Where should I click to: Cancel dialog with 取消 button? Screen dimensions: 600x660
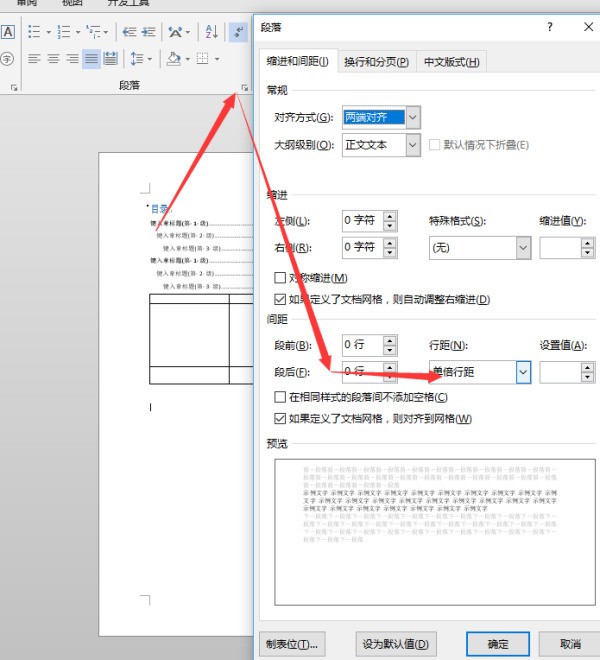[x=570, y=644]
